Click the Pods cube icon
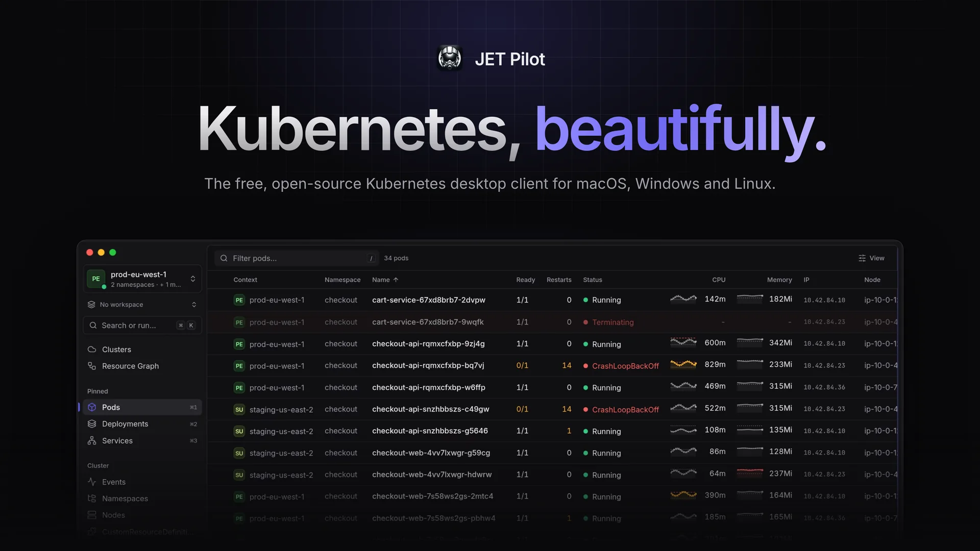 click(x=92, y=407)
